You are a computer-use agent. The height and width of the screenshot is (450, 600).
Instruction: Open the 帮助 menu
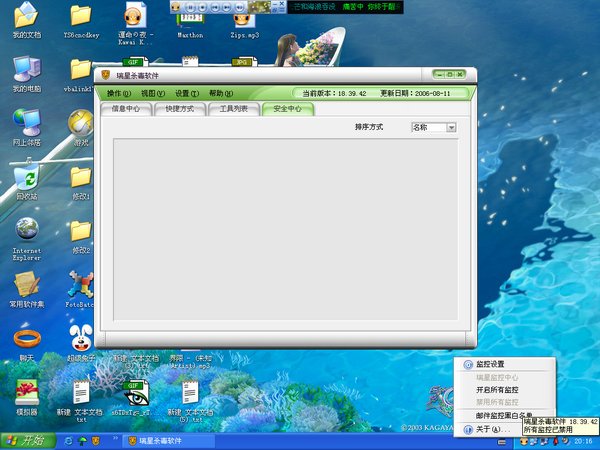[x=221, y=93]
